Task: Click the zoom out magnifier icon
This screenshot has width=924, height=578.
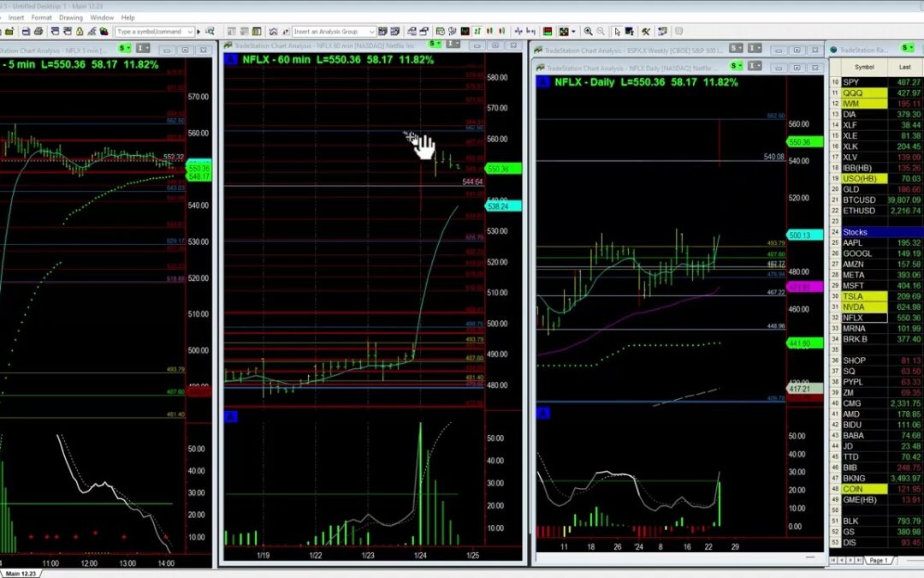Action: [x=601, y=32]
